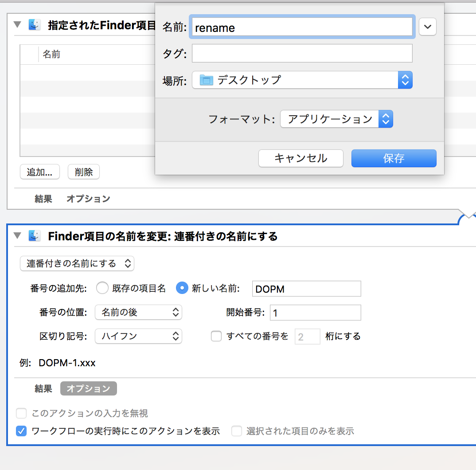This screenshot has height=470, width=476.
Task: Click the キャンセル button
Action: (301, 158)
